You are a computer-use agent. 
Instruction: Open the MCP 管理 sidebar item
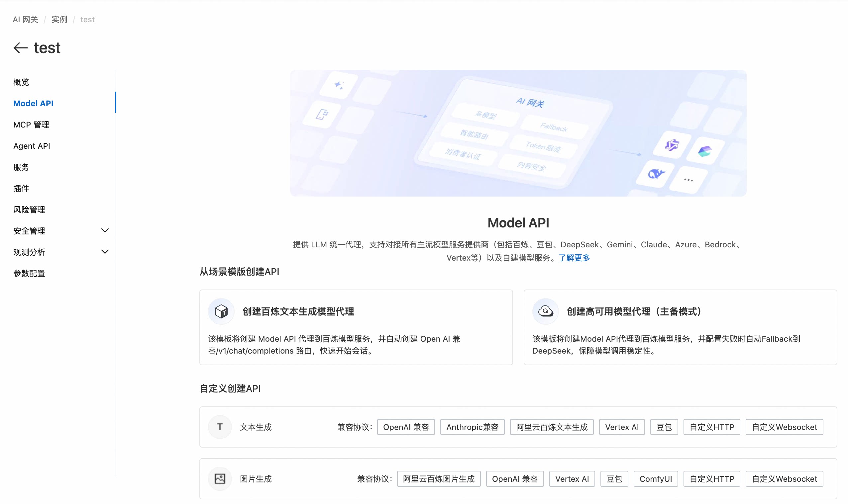(31, 125)
